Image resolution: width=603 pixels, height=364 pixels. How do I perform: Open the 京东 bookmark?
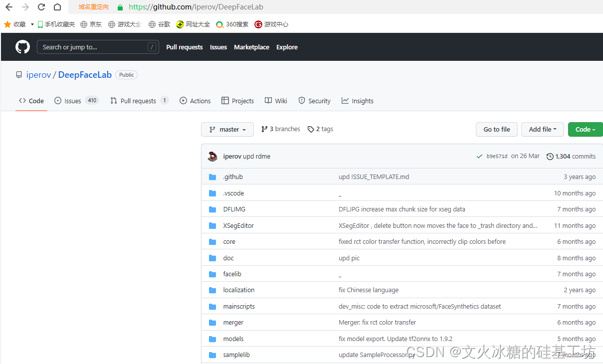[91, 24]
